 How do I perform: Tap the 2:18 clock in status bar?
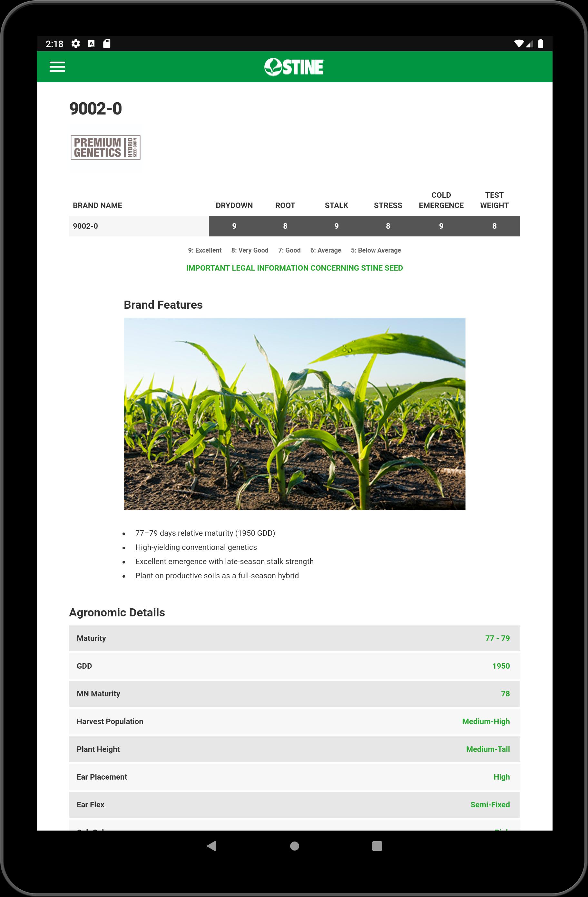tap(54, 44)
